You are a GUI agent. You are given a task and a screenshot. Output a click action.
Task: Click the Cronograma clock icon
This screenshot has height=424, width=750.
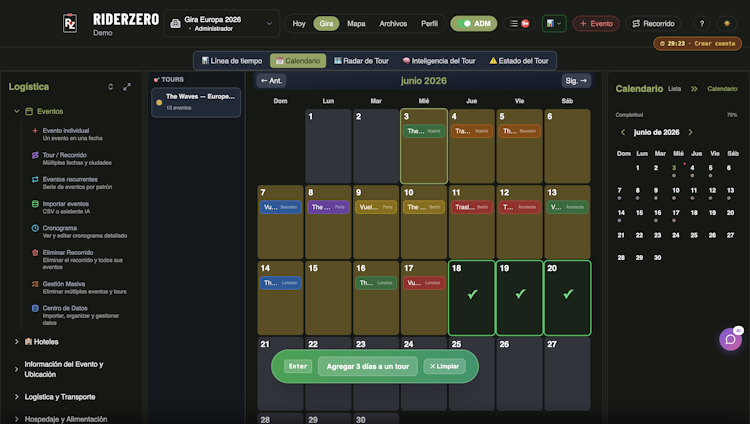(x=35, y=228)
